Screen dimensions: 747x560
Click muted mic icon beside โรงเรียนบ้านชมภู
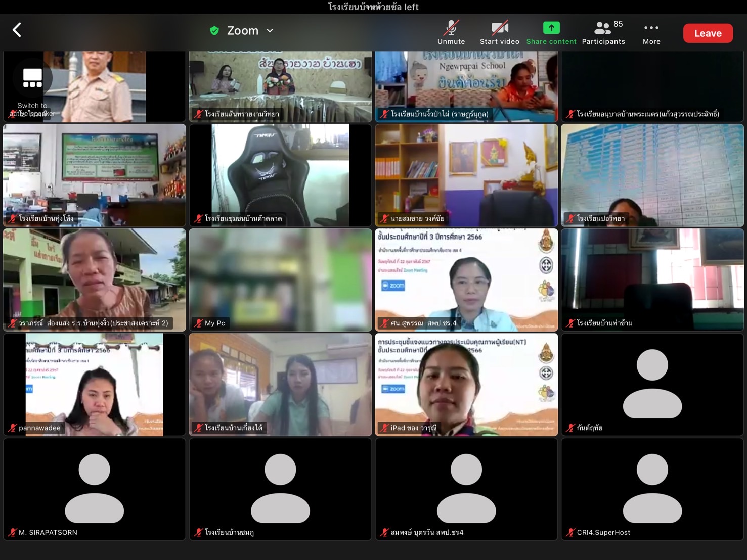tap(199, 532)
